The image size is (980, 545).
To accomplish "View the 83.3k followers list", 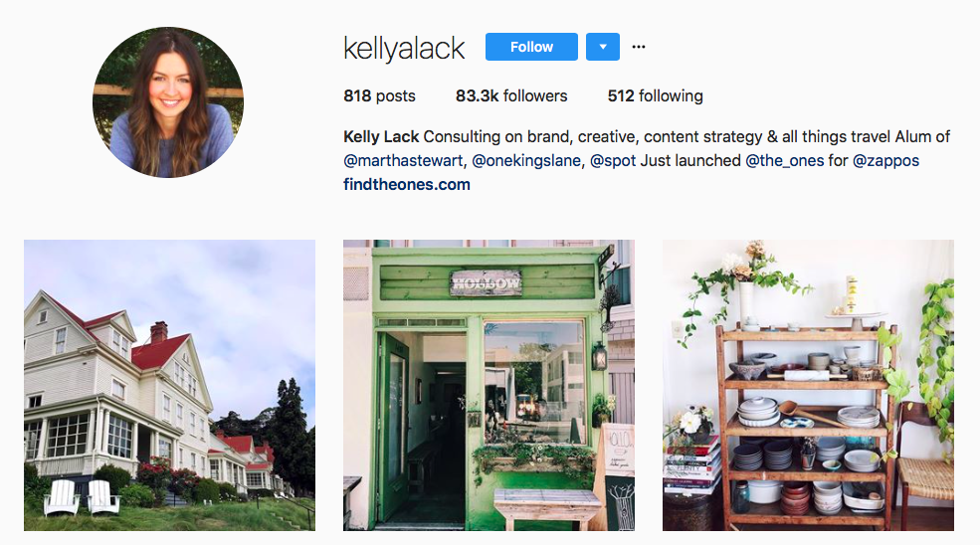I will [511, 95].
